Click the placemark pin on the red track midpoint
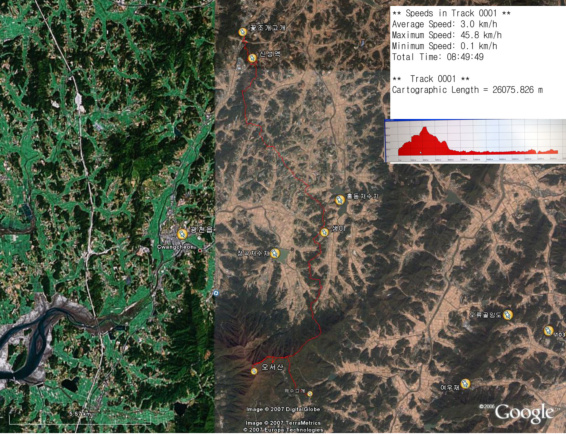 tap(325, 232)
